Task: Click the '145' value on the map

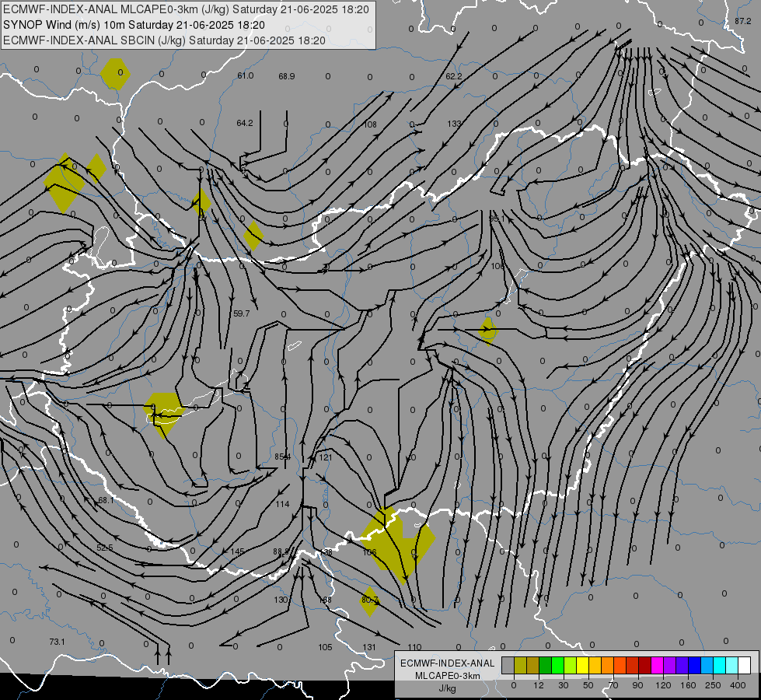Action: click(237, 552)
